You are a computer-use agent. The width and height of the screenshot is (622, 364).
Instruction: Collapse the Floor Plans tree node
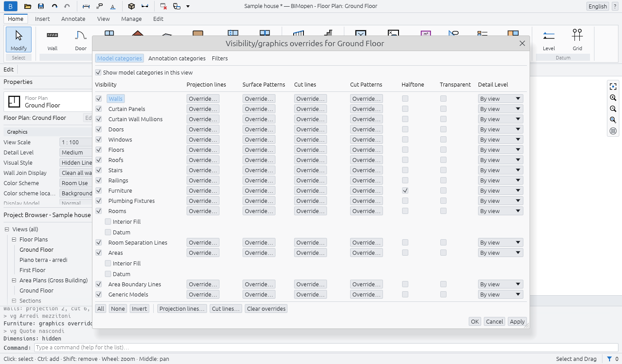(14, 240)
